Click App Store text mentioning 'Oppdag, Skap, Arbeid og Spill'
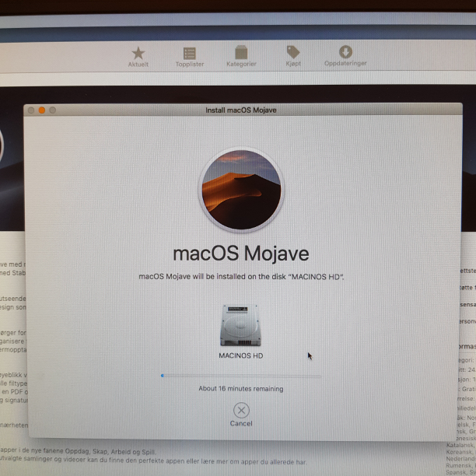The height and width of the screenshot is (476, 476). [110, 452]
